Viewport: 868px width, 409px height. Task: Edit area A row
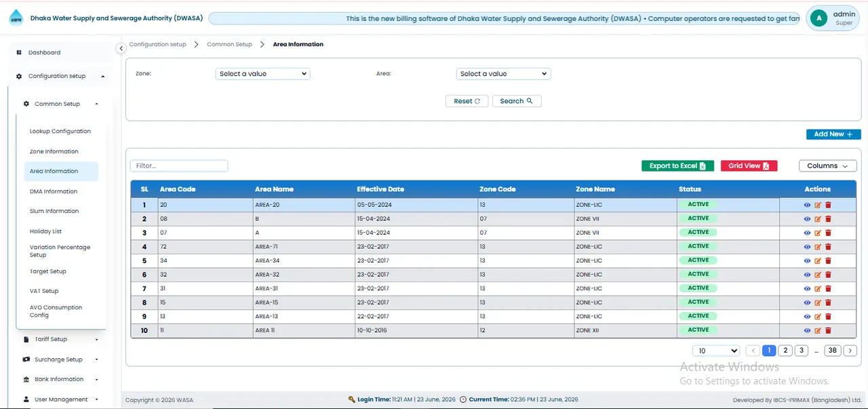pyautogui.click(x=818, y=233)
